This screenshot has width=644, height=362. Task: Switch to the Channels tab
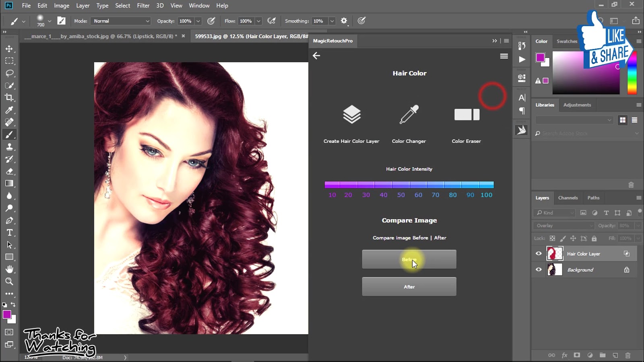pyautogui.click(x=568, y=198)
